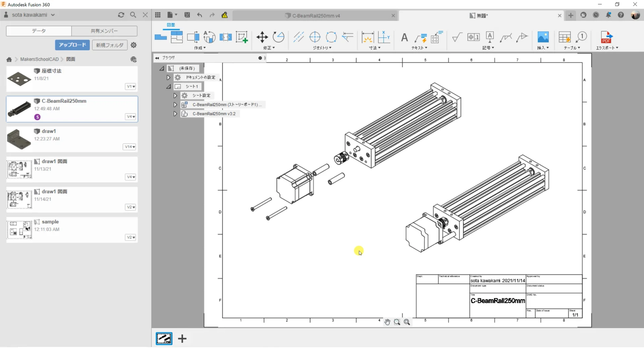Select the Edge Extension tool

pyautogui.click(x=347, y=37)
